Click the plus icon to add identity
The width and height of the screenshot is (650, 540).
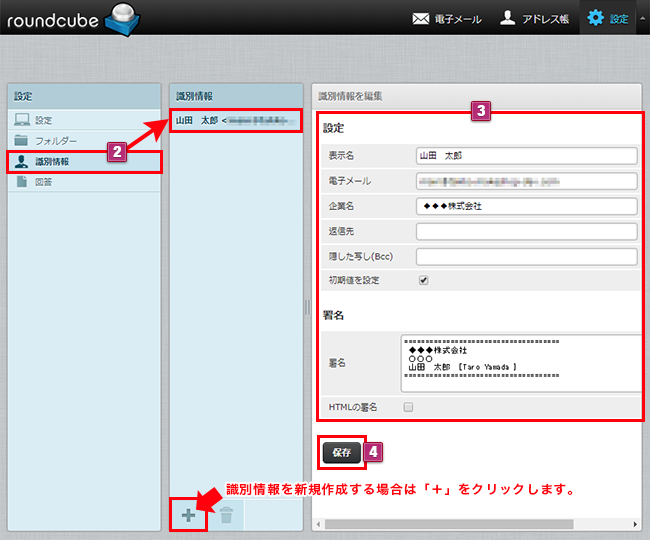tap(188, 516)
